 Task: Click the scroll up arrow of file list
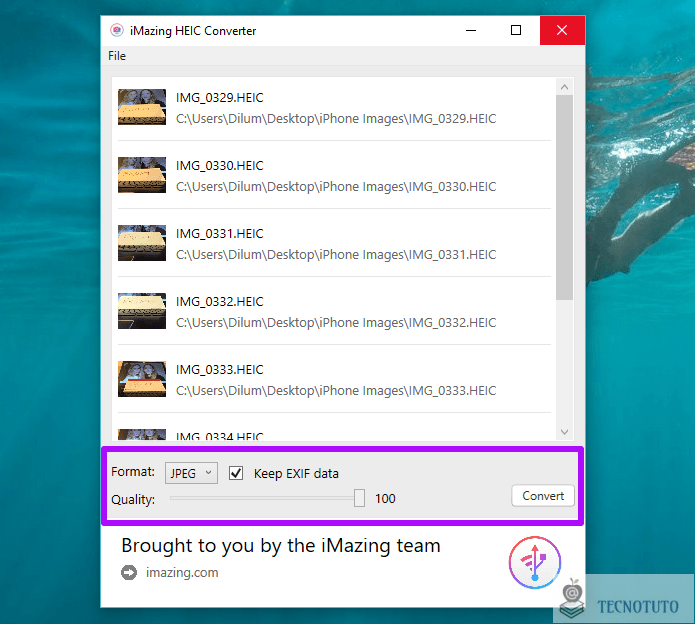[564, 87]
